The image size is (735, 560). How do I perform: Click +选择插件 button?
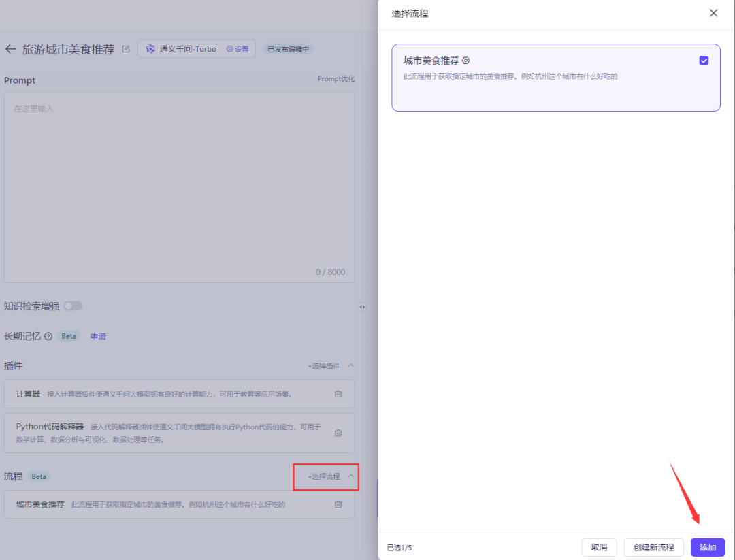323,366
